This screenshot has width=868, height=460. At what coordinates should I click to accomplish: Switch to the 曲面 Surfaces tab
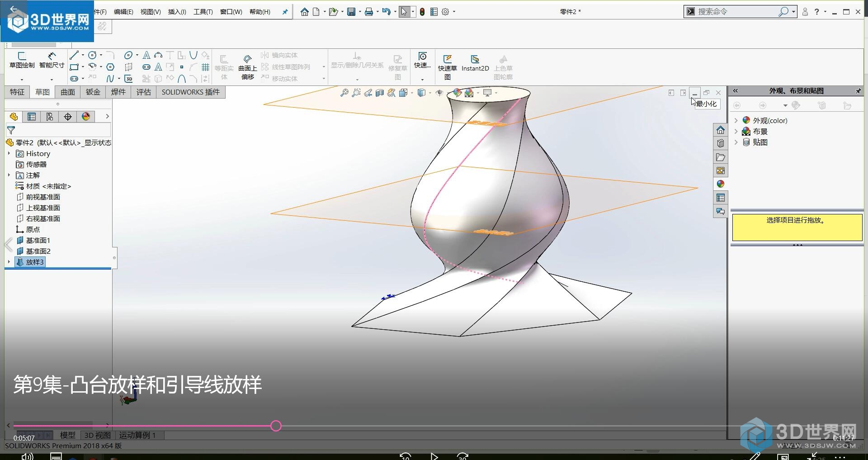(68, 92)
